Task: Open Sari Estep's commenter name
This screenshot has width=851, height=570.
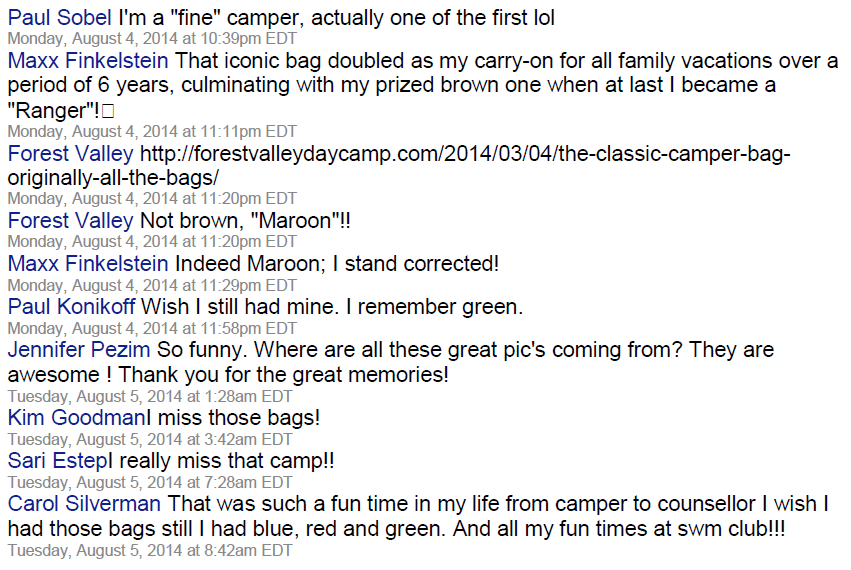Action: (57, 461)
